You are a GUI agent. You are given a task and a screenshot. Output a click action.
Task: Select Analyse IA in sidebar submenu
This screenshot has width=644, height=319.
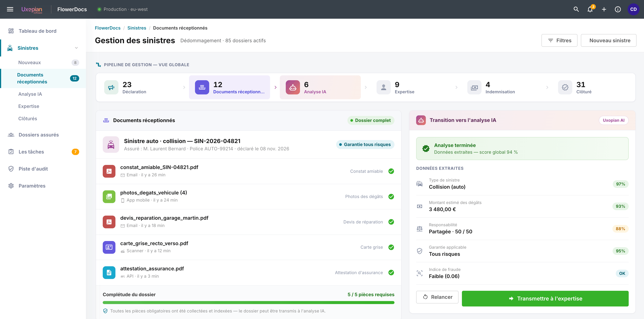pyautogui.click(x=43, y=94)
